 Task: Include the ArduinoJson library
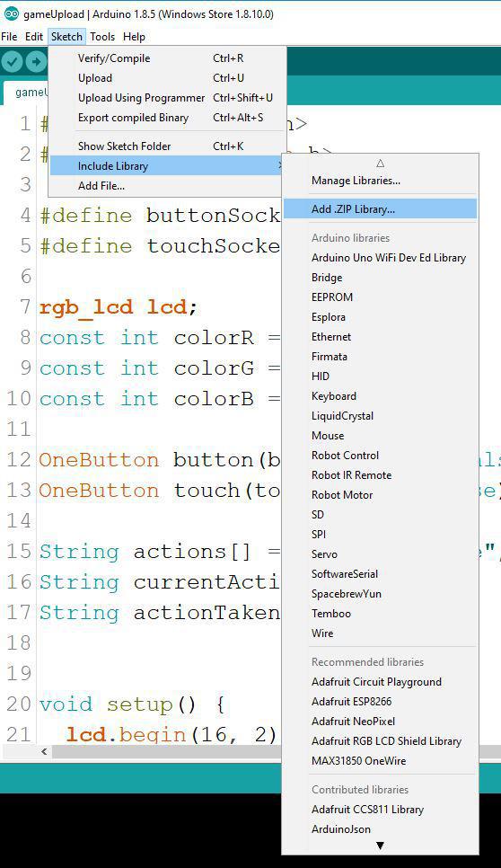click(380, 829)
